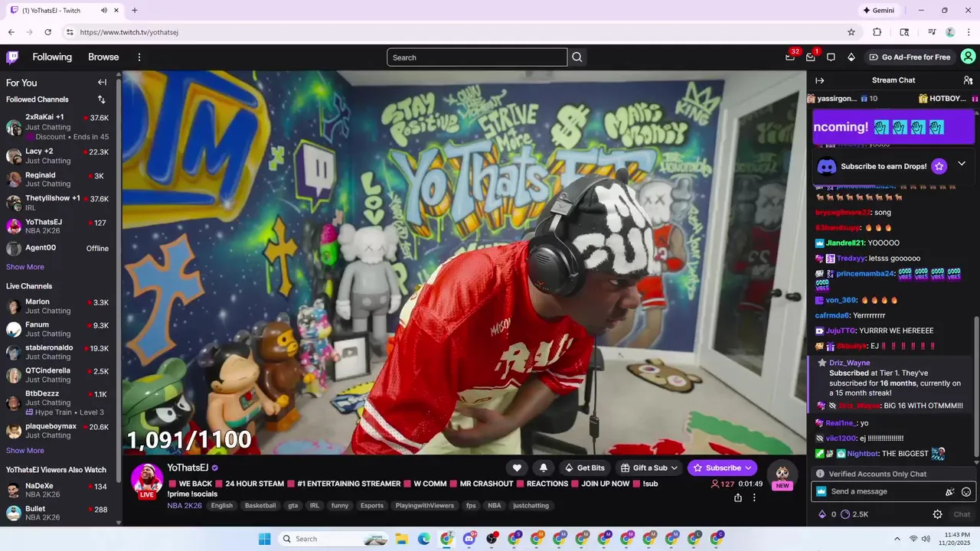Click the YoThatsEJ live avatar

pos(147,480)
